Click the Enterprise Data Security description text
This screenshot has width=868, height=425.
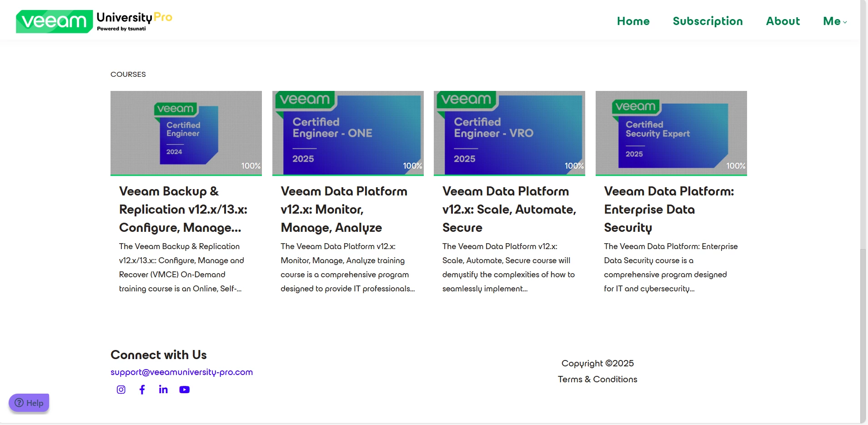[x=671, y=267]
